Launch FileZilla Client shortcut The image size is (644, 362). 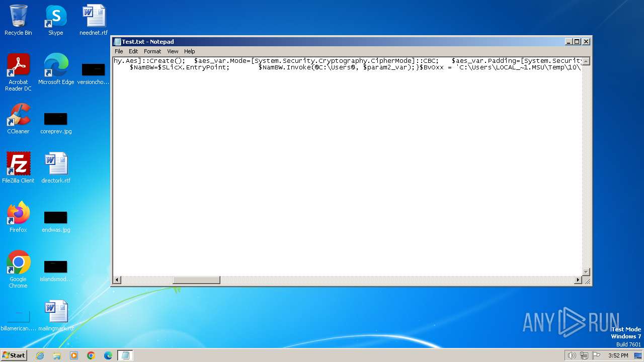click(x=18, y=168)
